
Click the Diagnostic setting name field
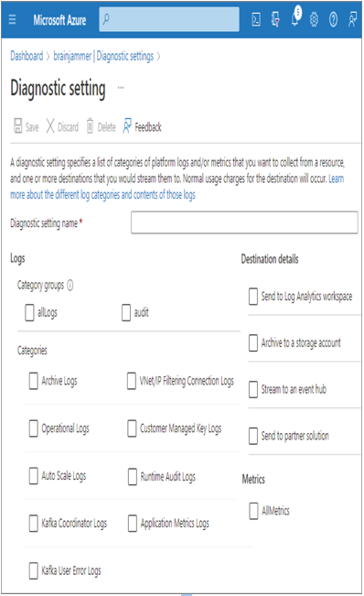244,222
